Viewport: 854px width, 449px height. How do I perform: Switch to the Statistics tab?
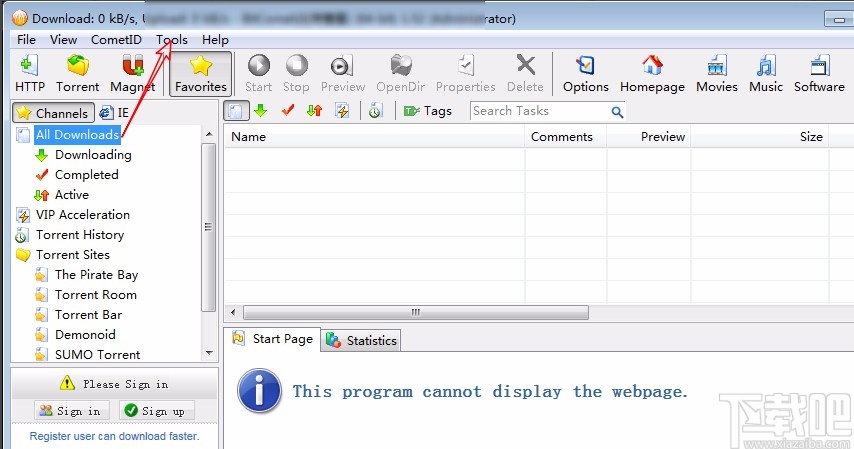(x=361, y=341)
